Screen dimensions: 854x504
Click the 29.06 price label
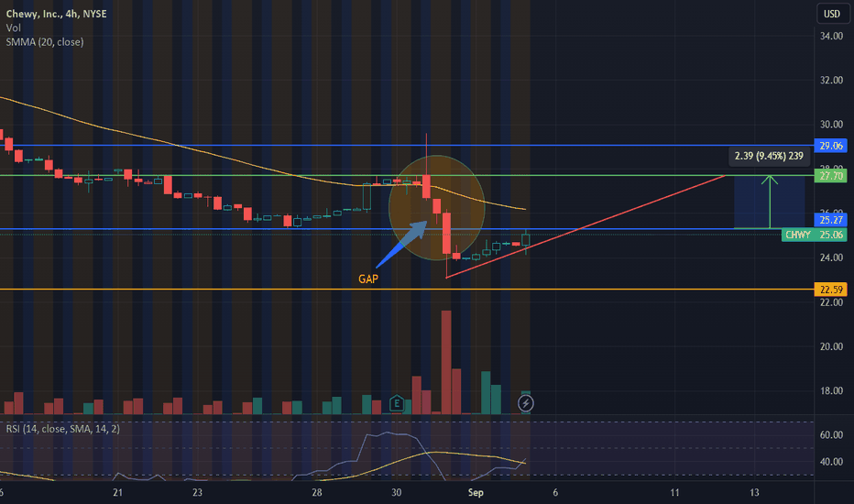pyautogui.click(x=830, y=146)
